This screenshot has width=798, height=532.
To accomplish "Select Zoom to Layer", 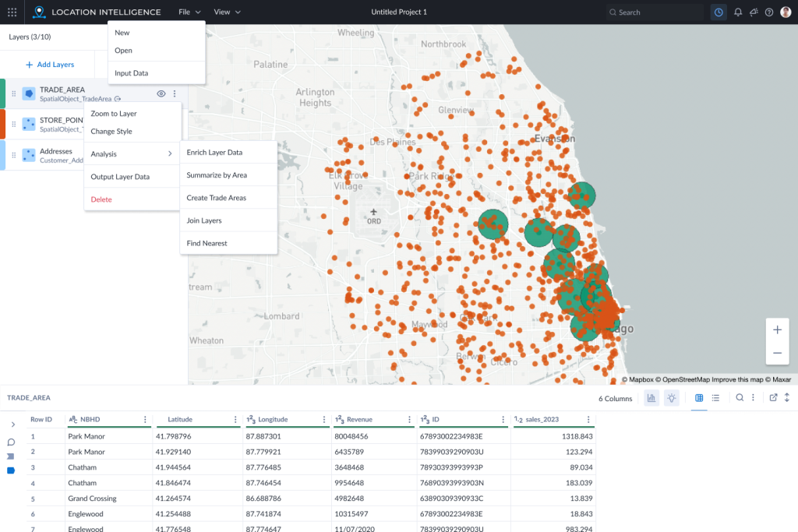I will coord(132,114).
